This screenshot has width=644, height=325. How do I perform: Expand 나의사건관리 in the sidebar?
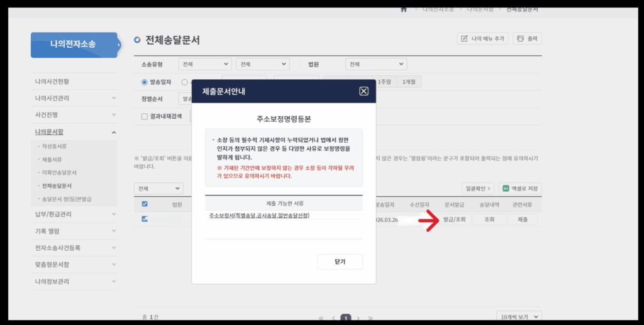74,98
